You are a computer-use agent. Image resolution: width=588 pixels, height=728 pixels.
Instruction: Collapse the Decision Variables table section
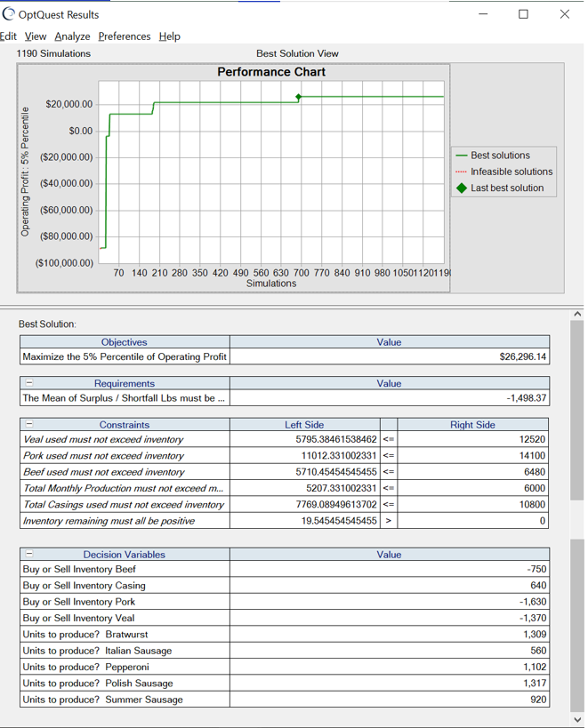(29, 554)
